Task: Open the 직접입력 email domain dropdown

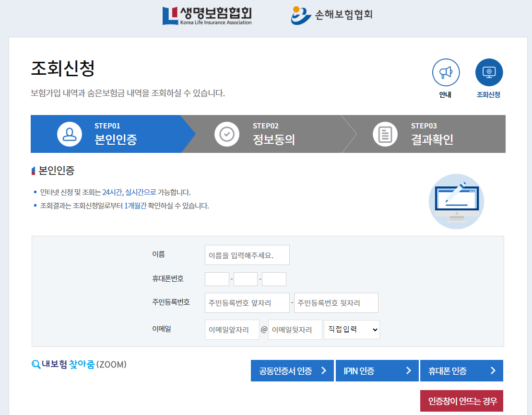Action: point(352,330)
